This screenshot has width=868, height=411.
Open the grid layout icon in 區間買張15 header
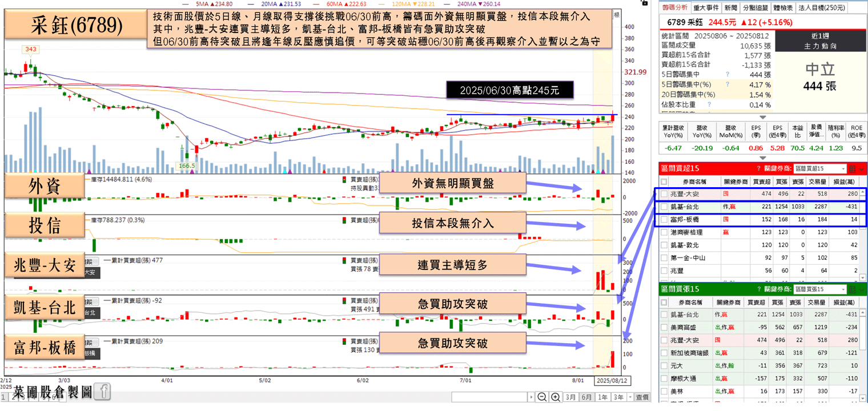(853, 289)
